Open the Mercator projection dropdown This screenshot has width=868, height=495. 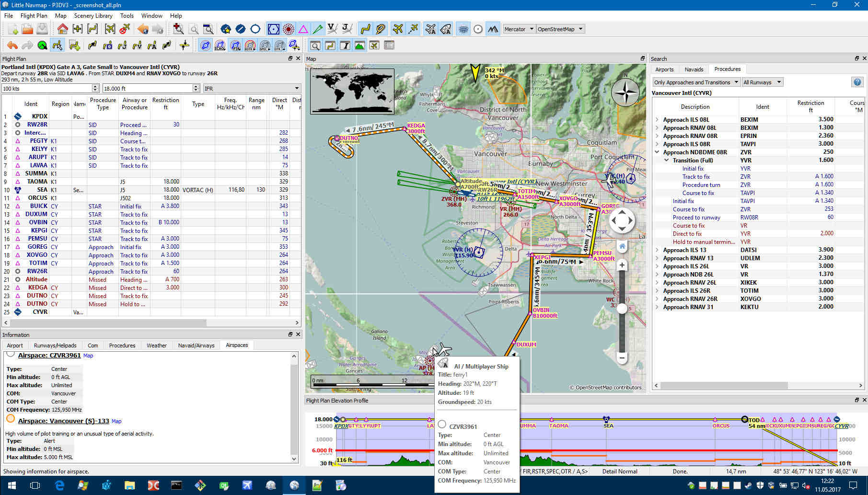click(519, 29)
